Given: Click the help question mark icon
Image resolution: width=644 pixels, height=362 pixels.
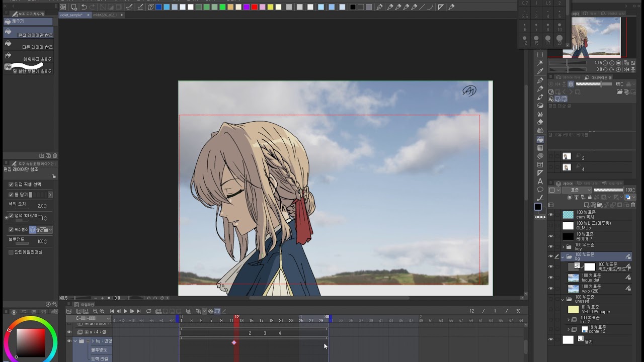Looking at the screenshot, I should 150,7.
